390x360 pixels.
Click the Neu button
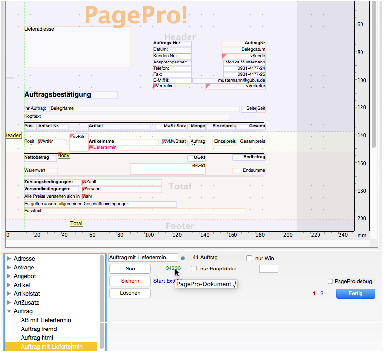click(130, 268)
